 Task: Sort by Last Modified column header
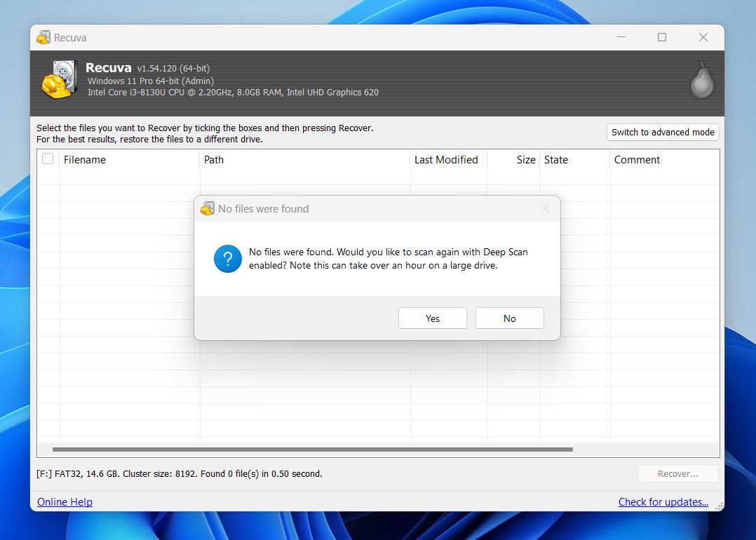click(x=448, y=160)
